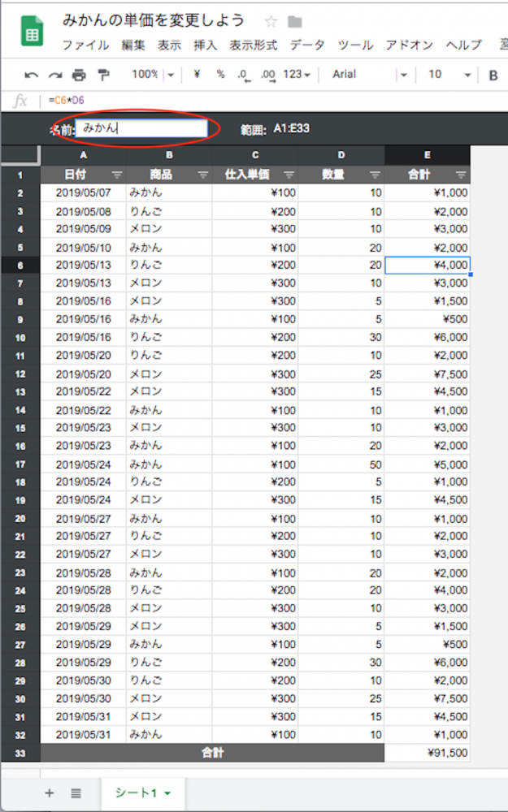Click the redo arrow icon
The image size is (508, 812).
tap(55, 75)
